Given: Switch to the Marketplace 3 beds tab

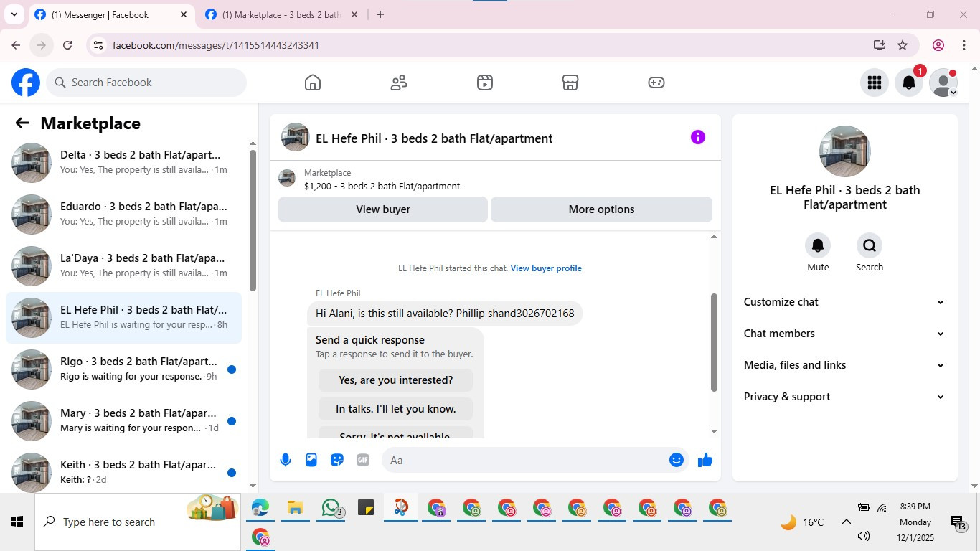Looking at the screenshot, I should tap(281, 14).
